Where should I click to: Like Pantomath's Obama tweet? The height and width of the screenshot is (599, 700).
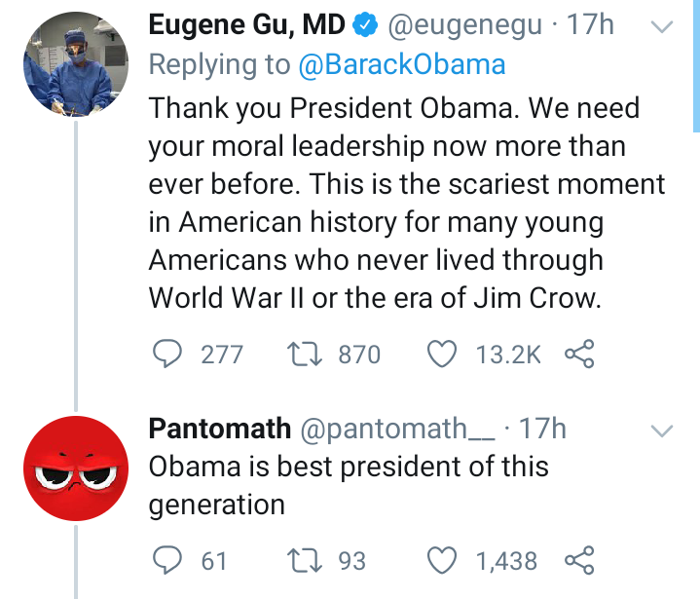pyautogui.click(x=444, y=560)
